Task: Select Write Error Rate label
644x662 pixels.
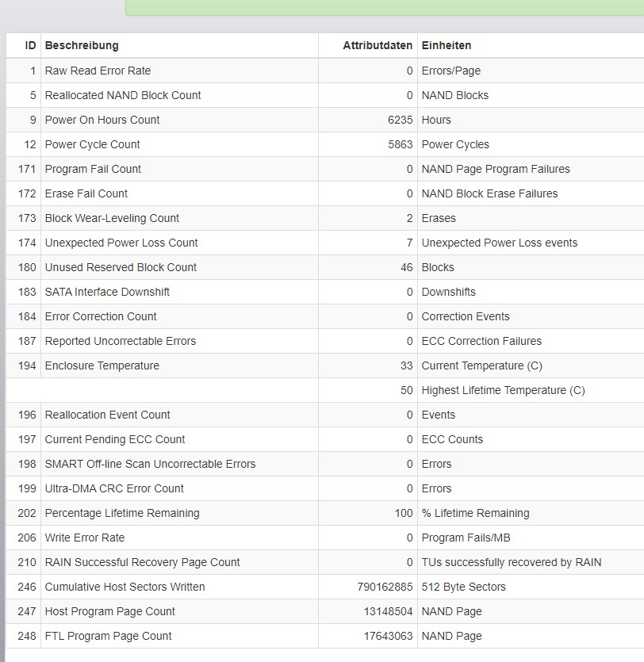Action: [x=85, y=538]
